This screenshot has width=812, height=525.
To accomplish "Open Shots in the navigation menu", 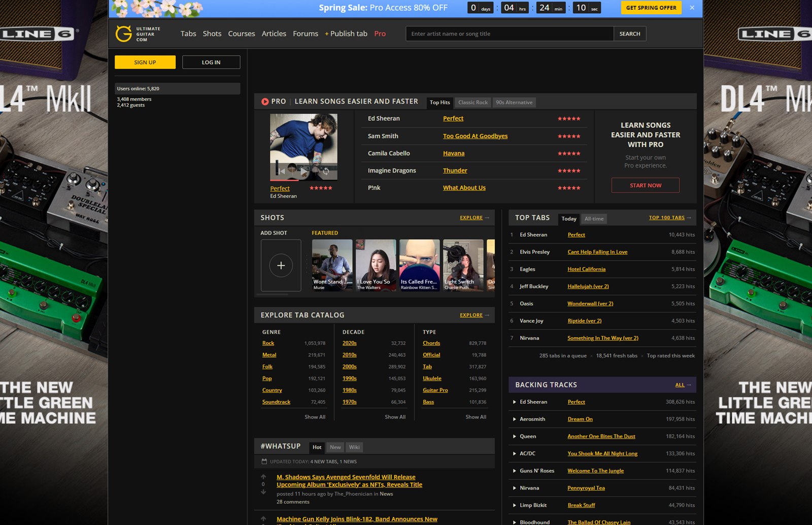I will (x=212, y=34).
